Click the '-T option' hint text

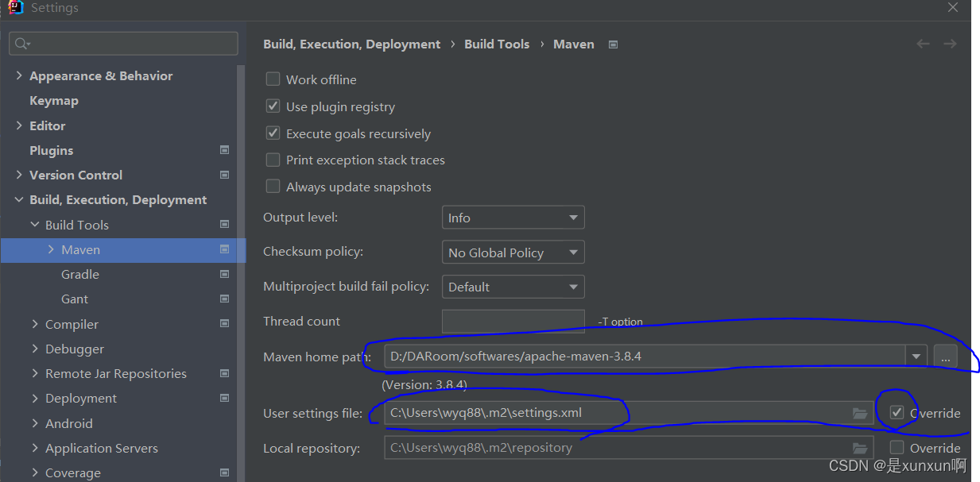tap(620, 322)
